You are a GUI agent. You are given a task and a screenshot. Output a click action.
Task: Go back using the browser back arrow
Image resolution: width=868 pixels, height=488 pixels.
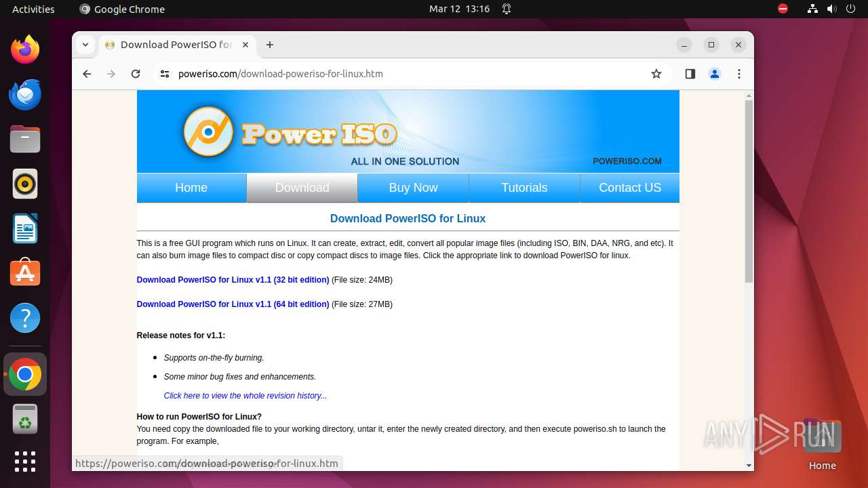[x=87, y=74]
